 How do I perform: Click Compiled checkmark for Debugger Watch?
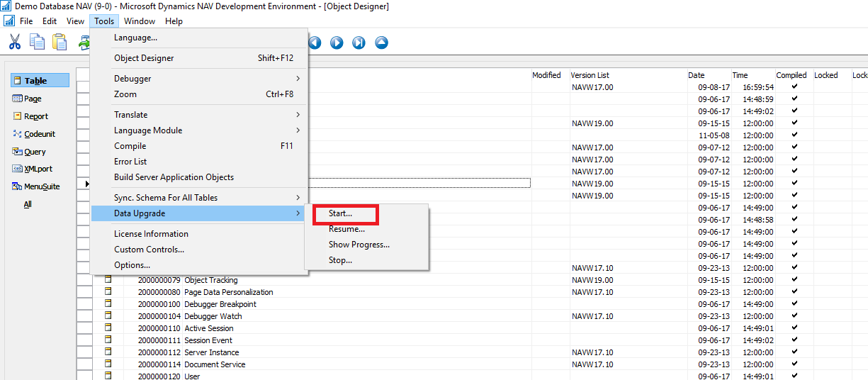coord(794,315)
